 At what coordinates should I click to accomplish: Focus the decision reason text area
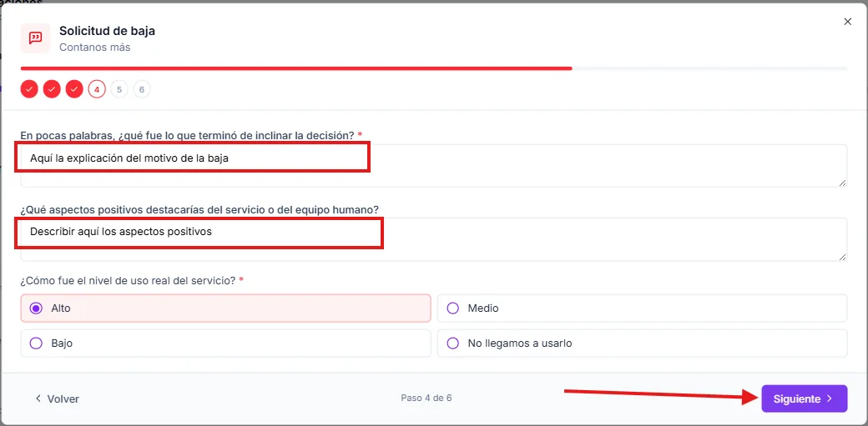click(433, 165)
